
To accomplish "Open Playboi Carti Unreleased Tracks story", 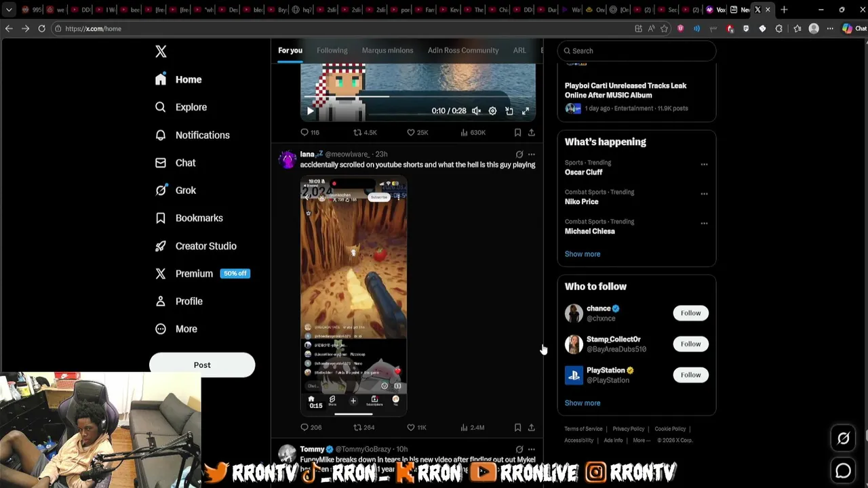I will [x=626, y=90].
